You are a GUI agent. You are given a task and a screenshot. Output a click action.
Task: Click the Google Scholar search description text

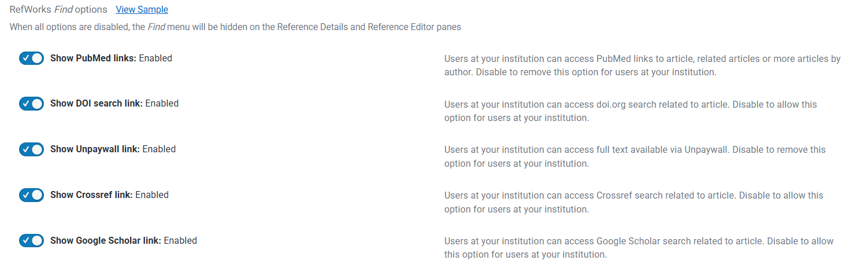pos(639,248)
